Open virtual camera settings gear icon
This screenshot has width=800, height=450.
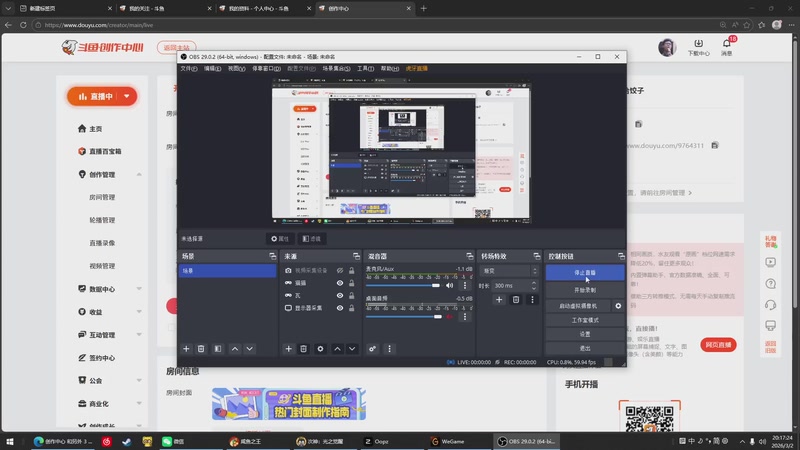coord(618,306)
